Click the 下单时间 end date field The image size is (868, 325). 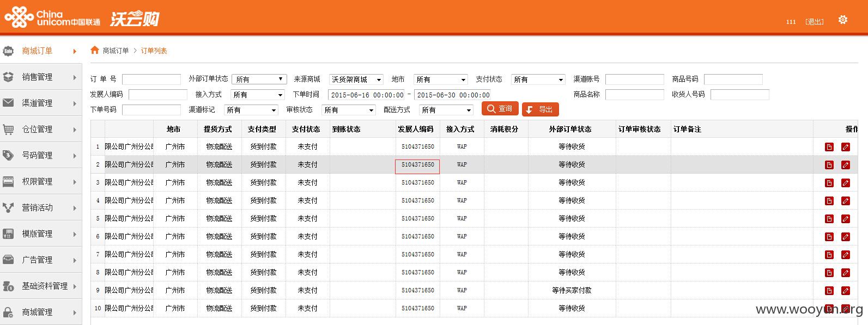[x=452, y=95]
